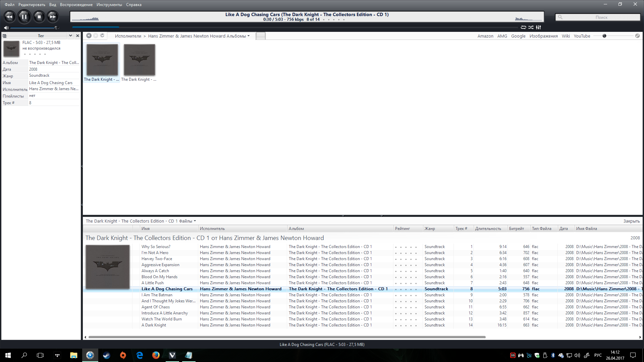Viewport: 644px width, 362px height.
Task: Open Task View on the taskbar
Action: pyautogui.click(x=40, y=355)
